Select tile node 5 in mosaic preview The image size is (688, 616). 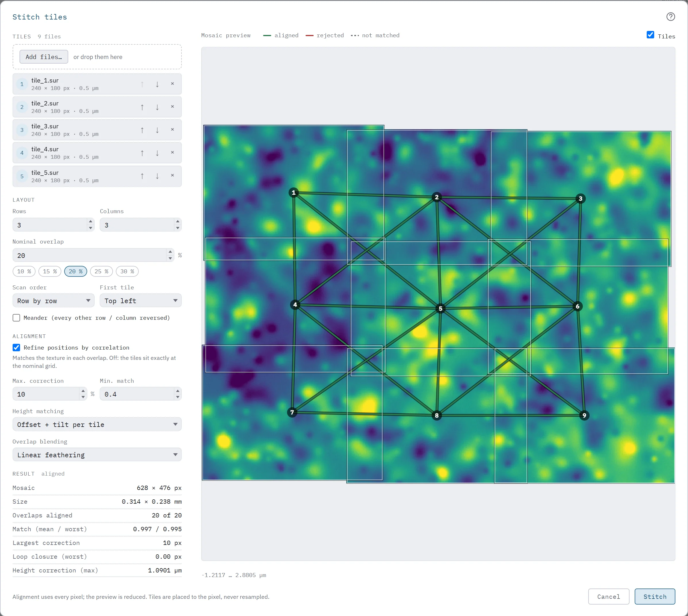tap(440, 308)
